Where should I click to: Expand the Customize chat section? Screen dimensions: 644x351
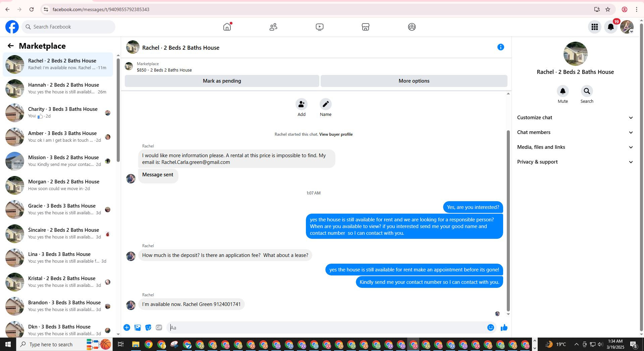tap(575, 118)
